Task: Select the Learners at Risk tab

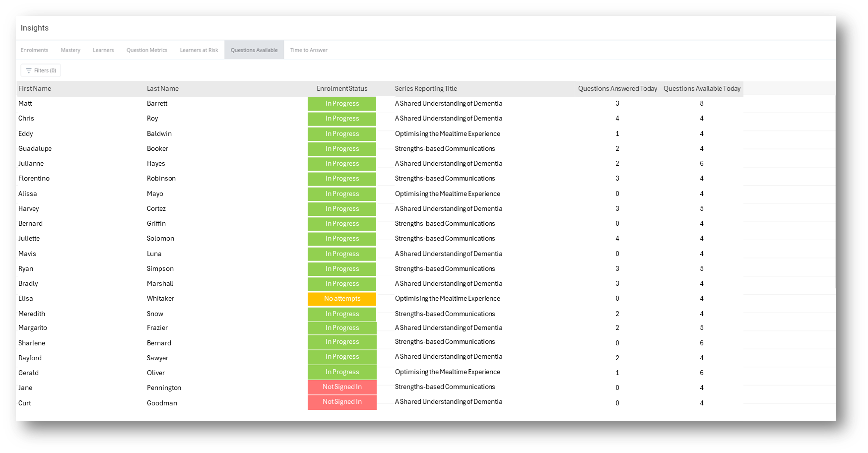Action: coord(199,50)
